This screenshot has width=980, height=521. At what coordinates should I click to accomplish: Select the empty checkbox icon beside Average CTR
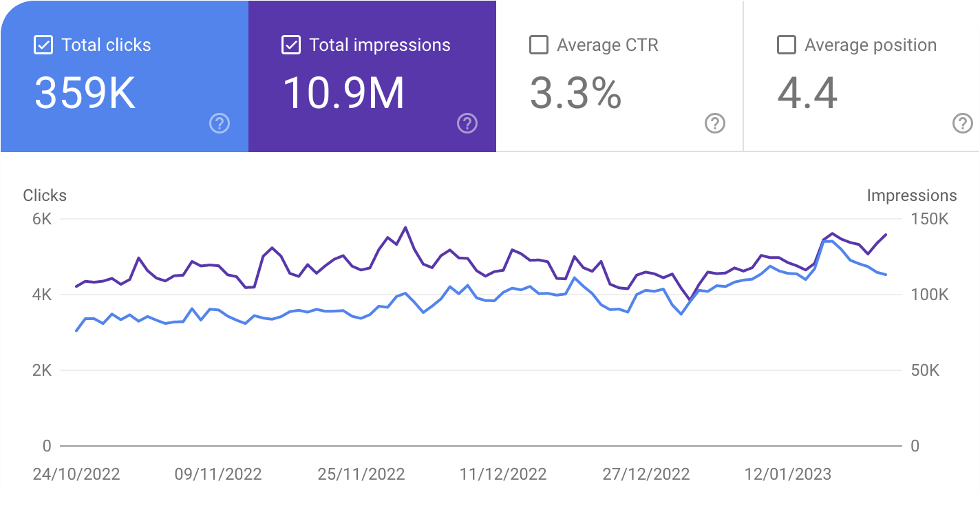tap(537, 44)
